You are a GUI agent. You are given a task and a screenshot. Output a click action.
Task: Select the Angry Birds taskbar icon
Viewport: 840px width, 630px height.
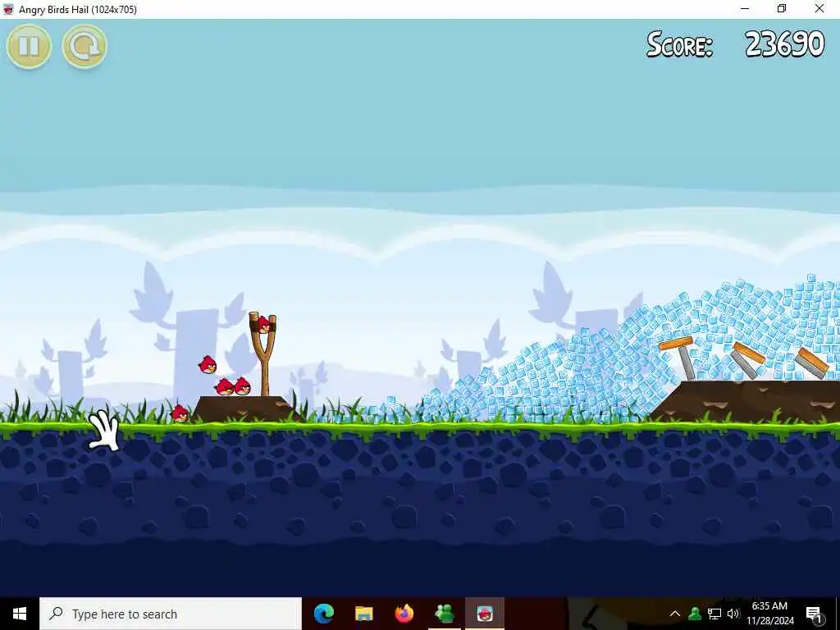coord(484,614)
